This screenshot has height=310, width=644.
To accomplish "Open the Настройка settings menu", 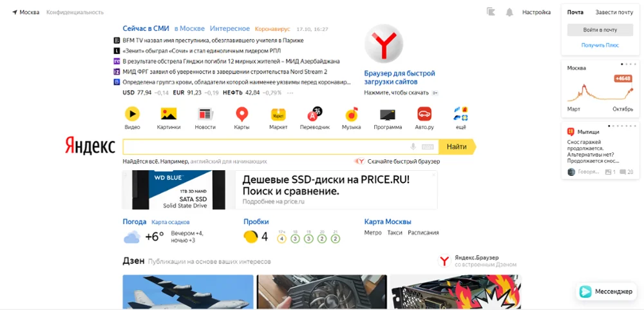I will click(x=536, y=12).
